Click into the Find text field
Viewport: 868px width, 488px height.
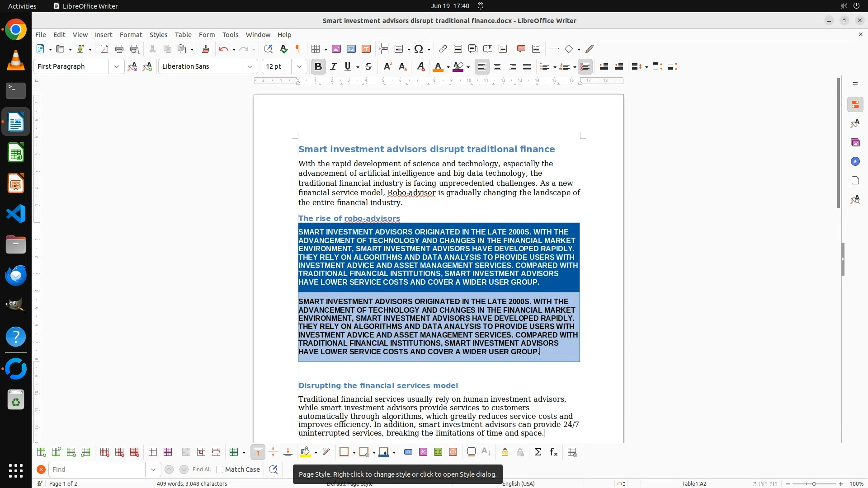[97, 469]
